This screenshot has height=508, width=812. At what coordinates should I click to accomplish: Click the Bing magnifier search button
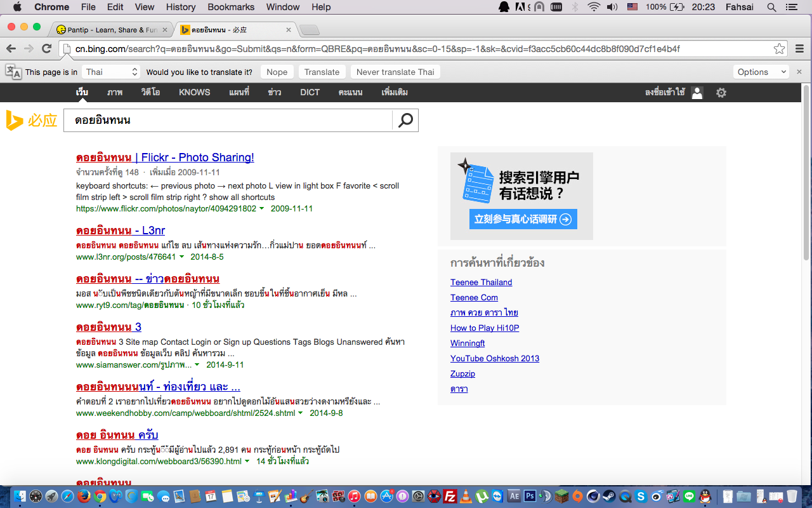405,120
